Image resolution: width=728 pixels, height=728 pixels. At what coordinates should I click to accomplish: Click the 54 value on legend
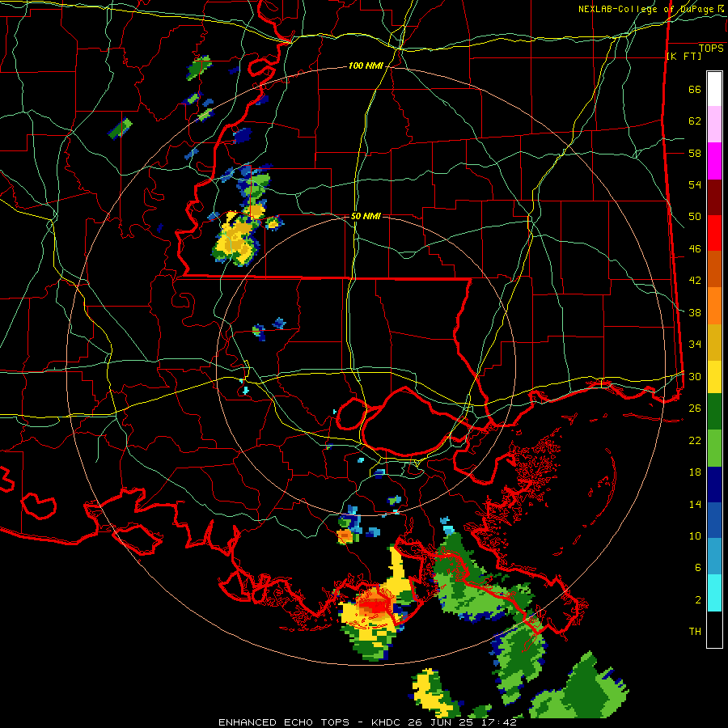click(x=695, y=184)
